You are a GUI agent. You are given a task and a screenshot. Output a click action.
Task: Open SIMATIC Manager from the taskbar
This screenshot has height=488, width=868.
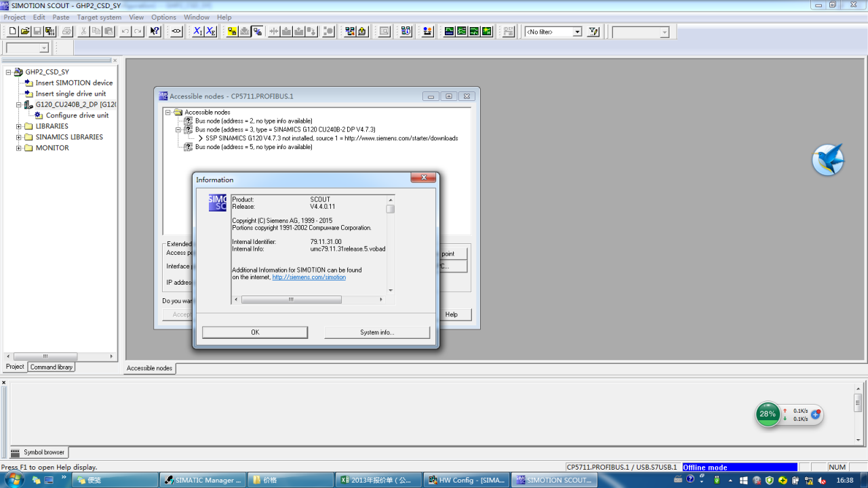[x=201, y=480]
